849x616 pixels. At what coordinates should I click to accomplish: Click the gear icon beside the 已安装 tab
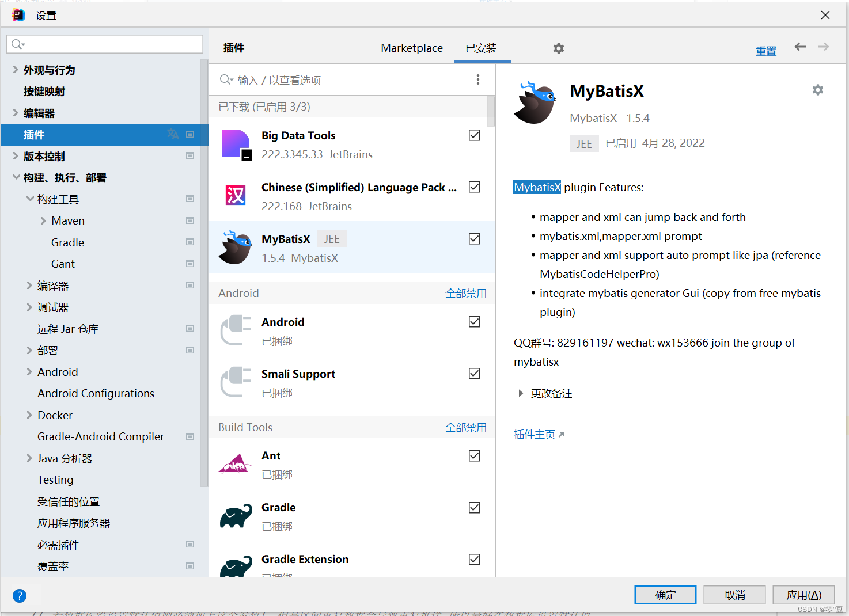[x=558, y=48]
